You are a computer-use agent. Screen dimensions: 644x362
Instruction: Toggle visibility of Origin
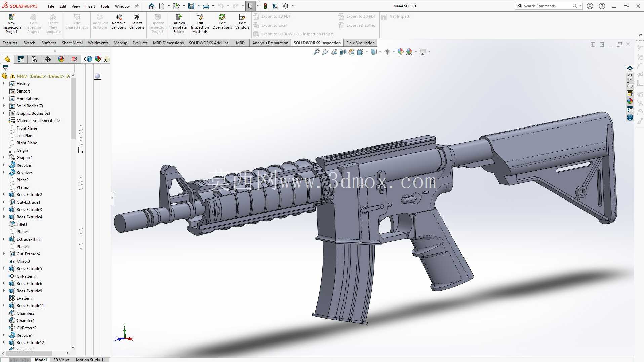(x=81, y=150)
